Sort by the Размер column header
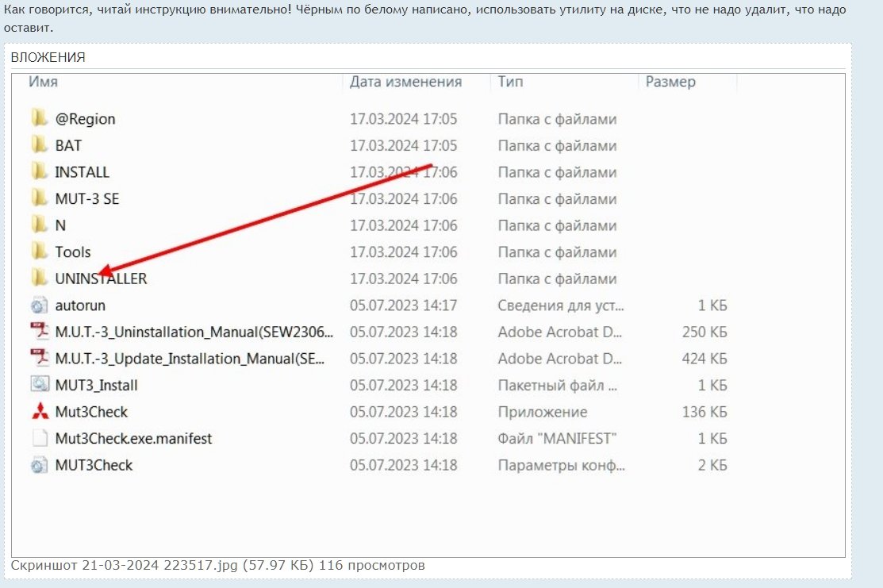 (670, 82)
